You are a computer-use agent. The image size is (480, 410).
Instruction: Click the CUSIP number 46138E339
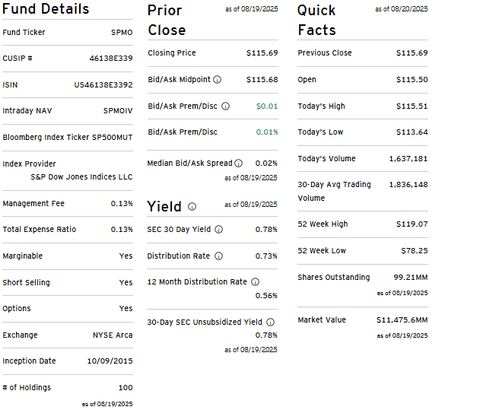[111, 58]
